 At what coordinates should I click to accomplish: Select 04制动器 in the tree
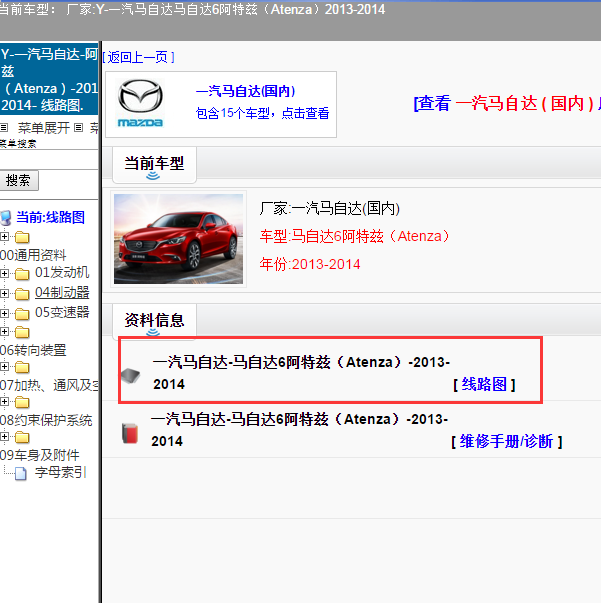(x=62, y=292)
